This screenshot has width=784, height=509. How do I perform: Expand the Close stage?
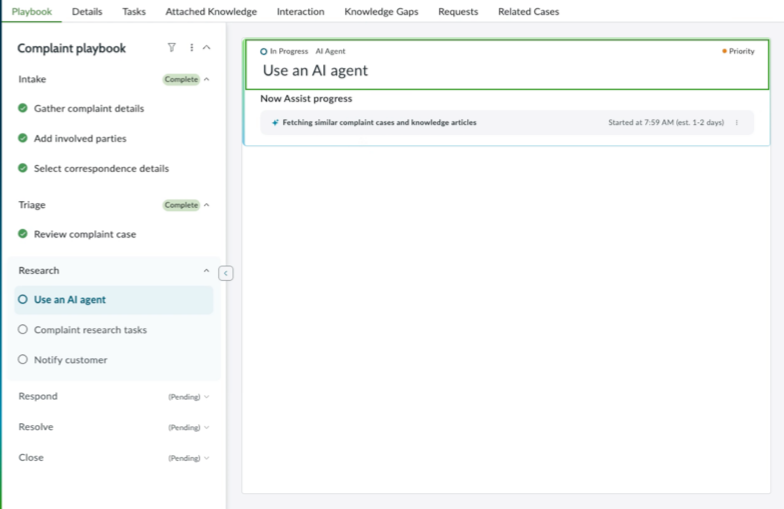click(206, 458)
